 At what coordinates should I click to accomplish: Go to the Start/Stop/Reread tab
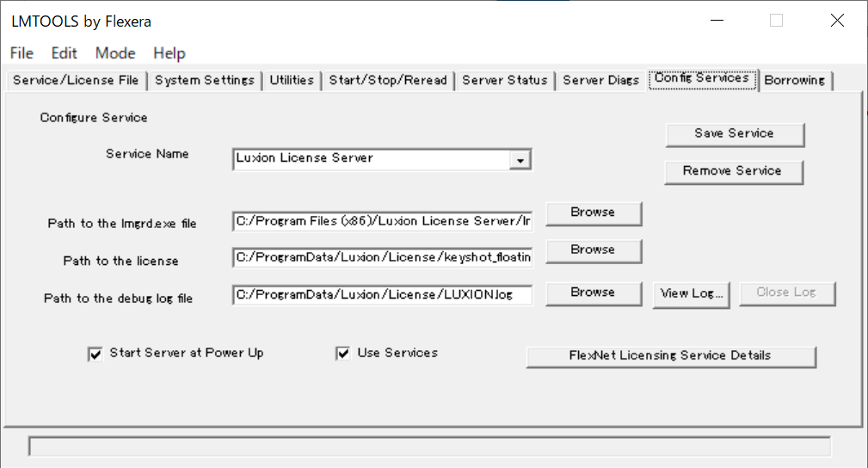[x=387, y=80]
